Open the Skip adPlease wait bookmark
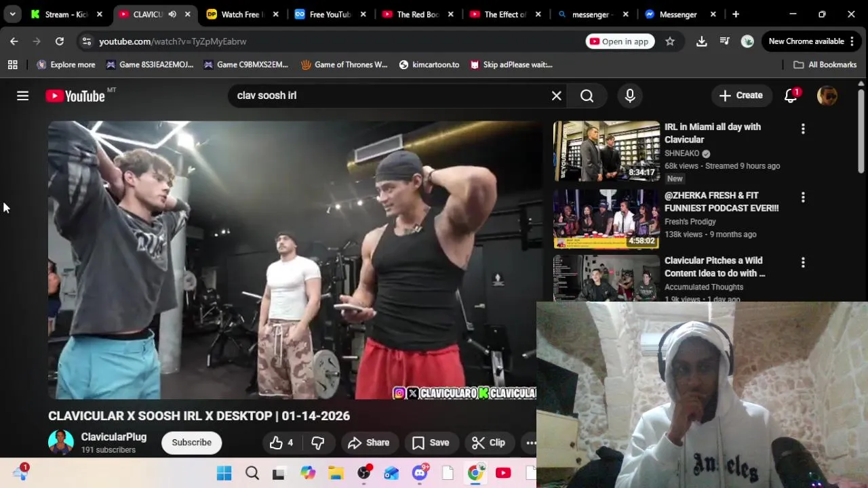This screenshot has height=488, width=868. tap(511, 64)
